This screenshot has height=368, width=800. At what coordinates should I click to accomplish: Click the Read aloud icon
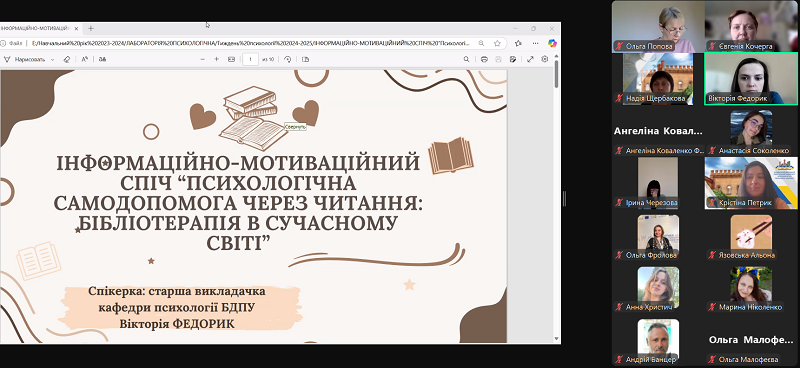(85, 59)
